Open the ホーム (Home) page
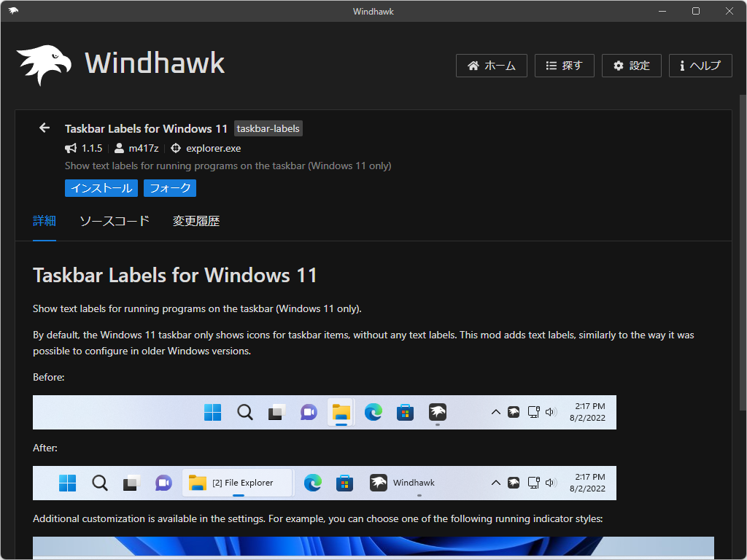Image resolution: width=747 pixels, height=560 pixels. (491, 66)
